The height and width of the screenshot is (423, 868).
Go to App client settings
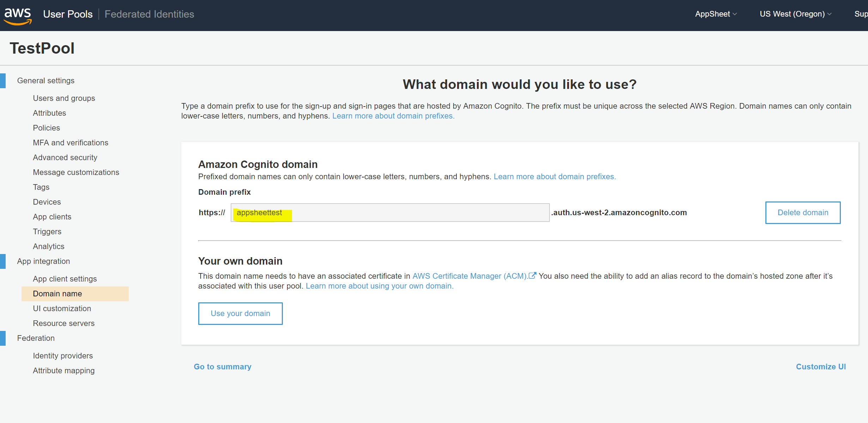(65, 279)
